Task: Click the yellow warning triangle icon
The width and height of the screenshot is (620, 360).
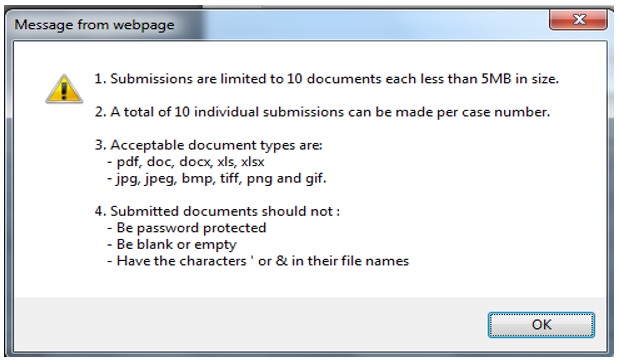Action: pos(64,89)
